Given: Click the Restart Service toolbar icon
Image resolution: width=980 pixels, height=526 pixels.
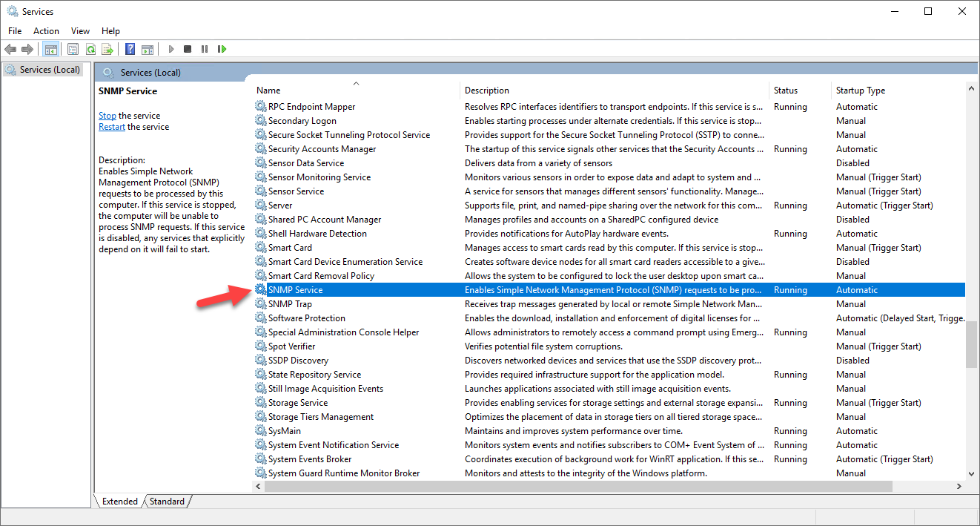Looking at the screenshot, I should (x=222, y=49).
